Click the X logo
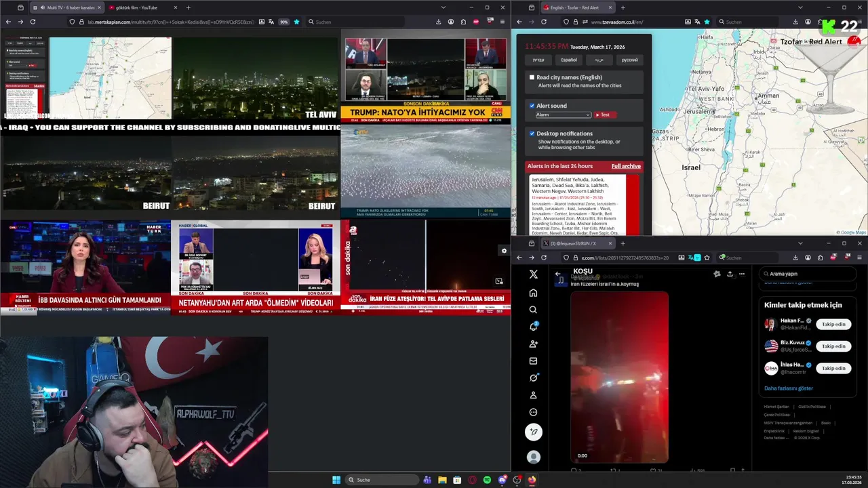 point(534,274)
